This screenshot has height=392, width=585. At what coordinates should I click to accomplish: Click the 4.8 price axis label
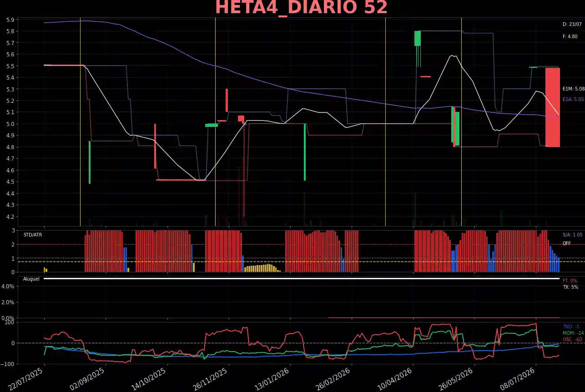pyautogui.click(x=10, y=147)
